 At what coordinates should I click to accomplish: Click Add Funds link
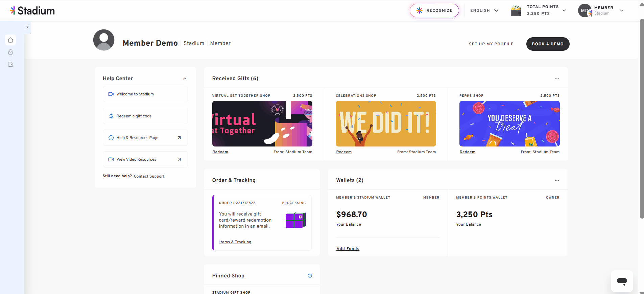pos(348,249)
